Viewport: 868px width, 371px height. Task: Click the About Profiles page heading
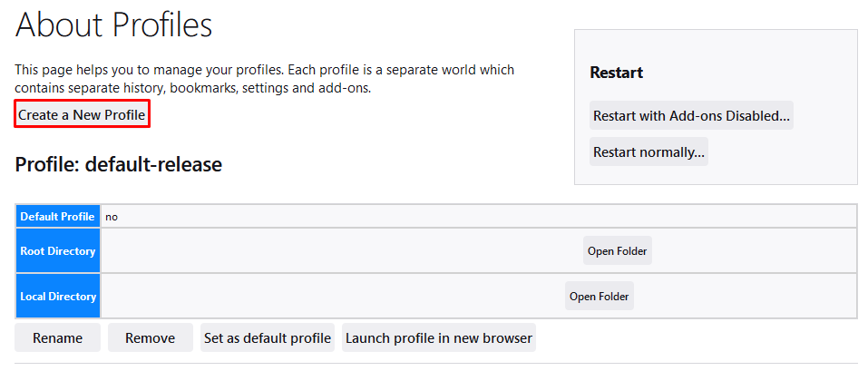click(114, 24)
